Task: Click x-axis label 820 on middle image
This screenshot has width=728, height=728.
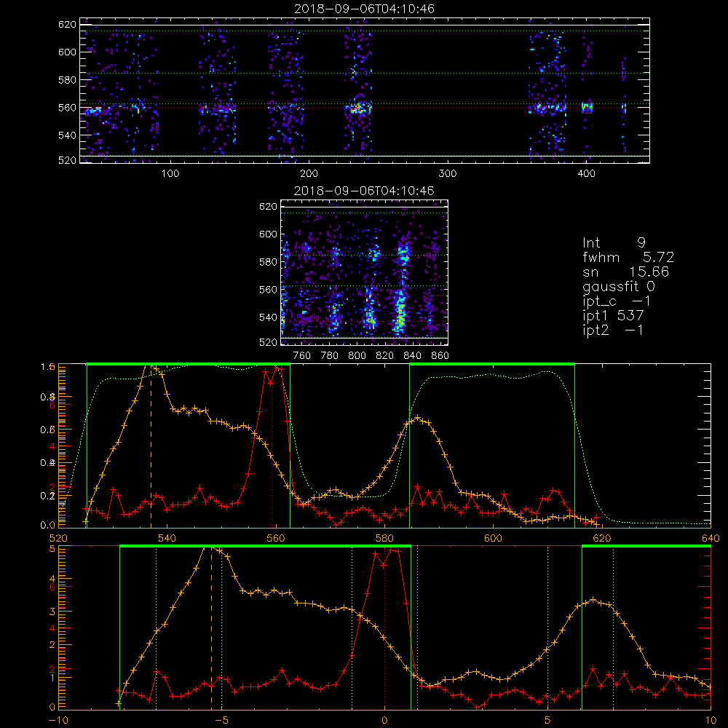Action: pos(385,356)
